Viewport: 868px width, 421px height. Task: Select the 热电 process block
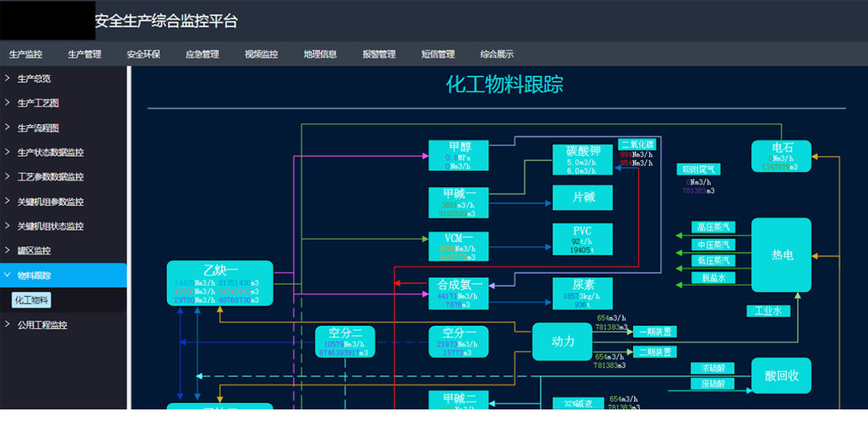(781, 255)
